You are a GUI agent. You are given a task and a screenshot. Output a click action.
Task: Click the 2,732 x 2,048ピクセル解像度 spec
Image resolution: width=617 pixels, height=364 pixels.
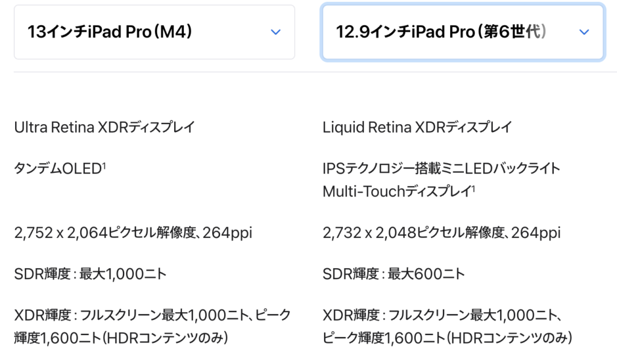click(441, 233)
